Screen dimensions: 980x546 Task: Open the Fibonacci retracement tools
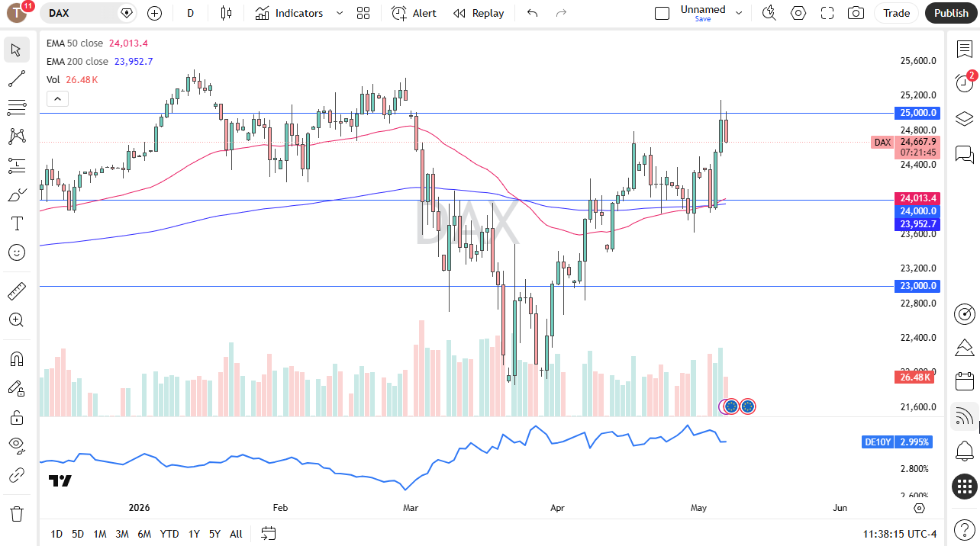[17, 108]
